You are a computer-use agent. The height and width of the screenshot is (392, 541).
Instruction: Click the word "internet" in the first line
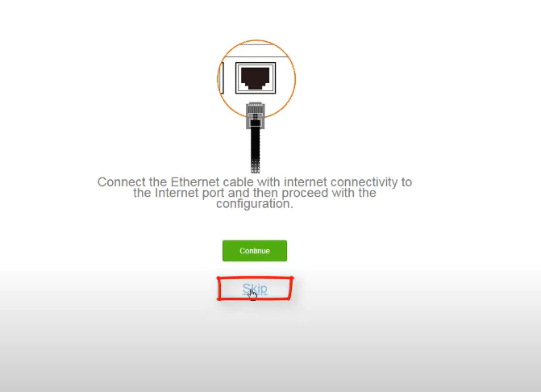click(306, 181)
